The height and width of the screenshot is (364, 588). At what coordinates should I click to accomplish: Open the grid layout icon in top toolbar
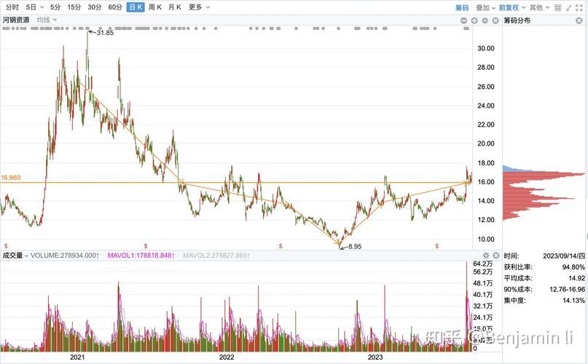558,7
